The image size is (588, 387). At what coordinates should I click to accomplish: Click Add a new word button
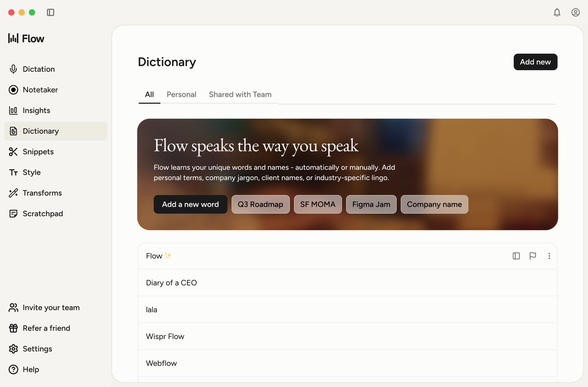pos(190,204)
